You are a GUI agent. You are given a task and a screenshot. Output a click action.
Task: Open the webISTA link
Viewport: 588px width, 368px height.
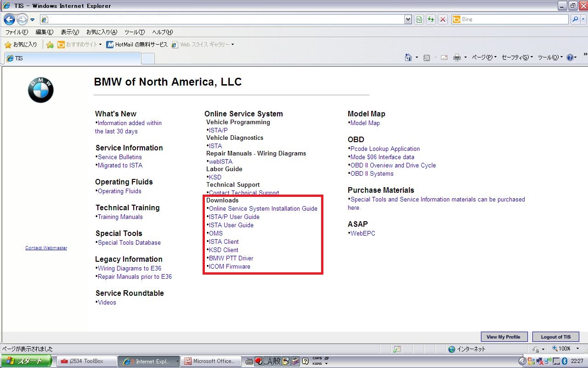pos(220,161)
